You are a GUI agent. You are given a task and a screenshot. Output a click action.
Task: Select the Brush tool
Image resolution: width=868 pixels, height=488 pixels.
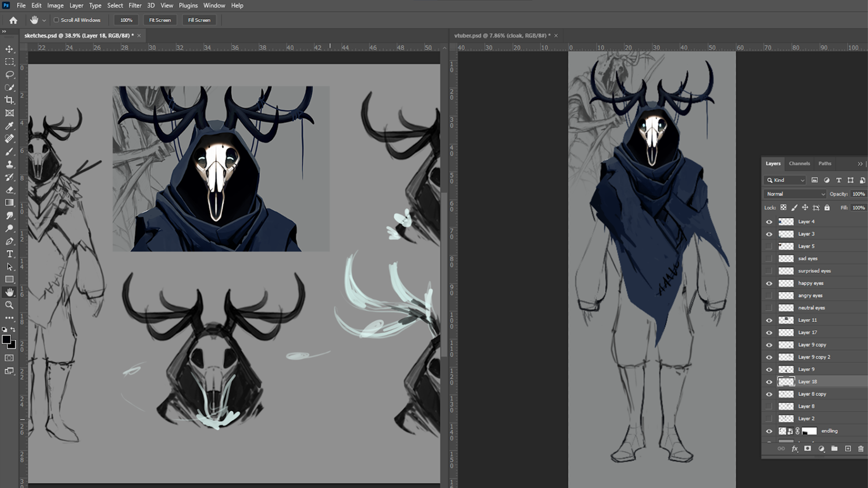pyautogui.click(x=9, y=151)
